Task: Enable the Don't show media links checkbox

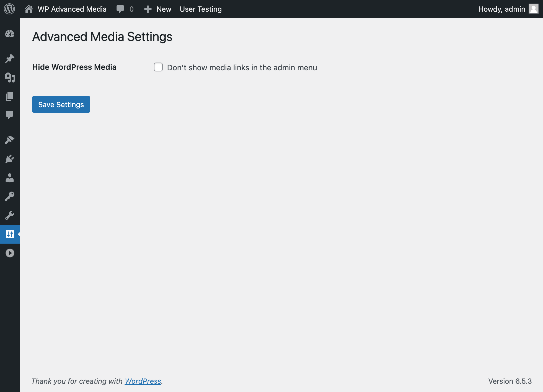Action: pyautogui.click(x=158, y=67)
